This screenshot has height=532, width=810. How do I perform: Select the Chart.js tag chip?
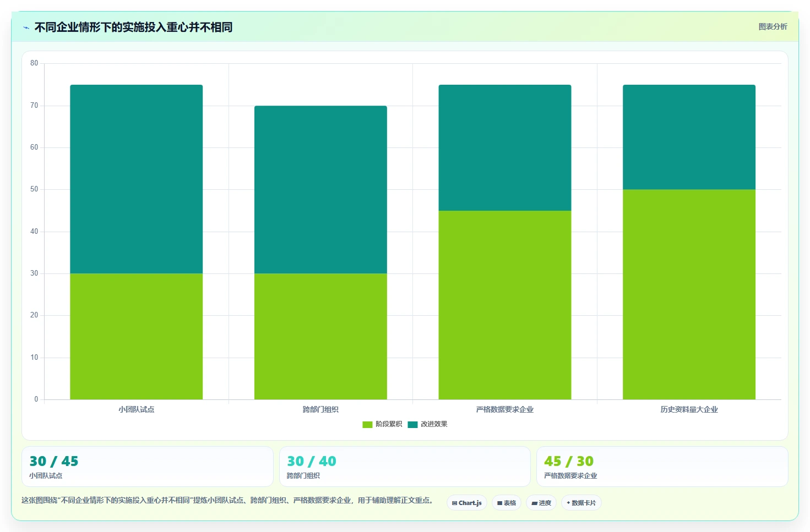click(x=466, y=503)
